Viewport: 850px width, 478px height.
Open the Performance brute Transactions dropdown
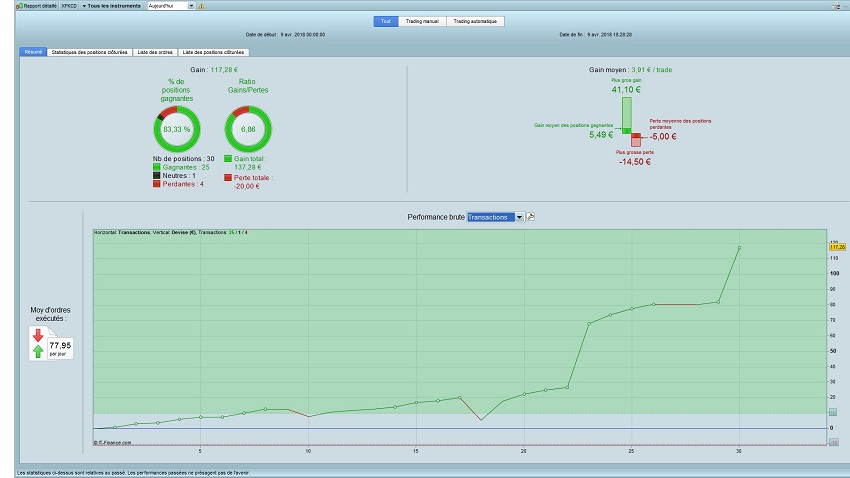point(495,217)
